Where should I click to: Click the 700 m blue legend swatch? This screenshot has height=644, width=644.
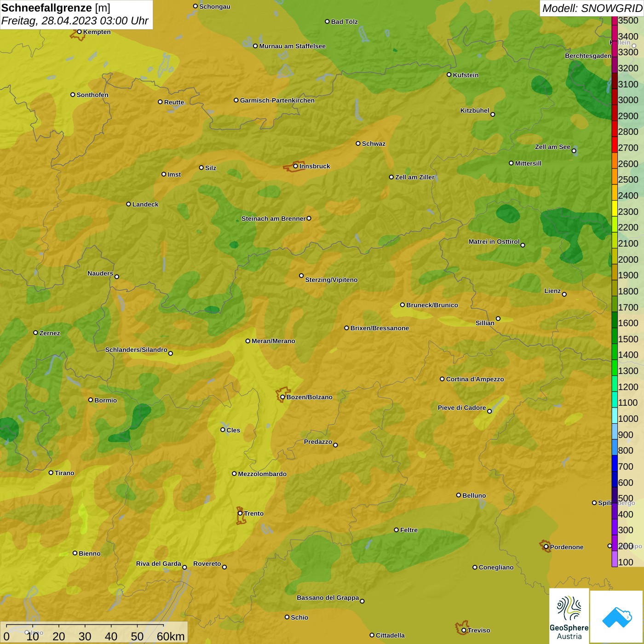point(615,463)
